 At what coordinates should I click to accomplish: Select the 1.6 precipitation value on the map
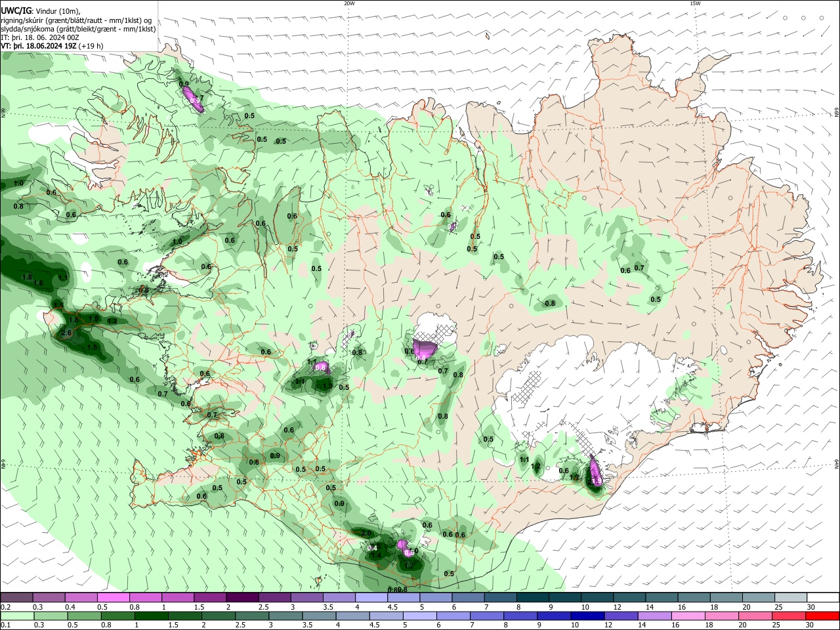point(38,283)
